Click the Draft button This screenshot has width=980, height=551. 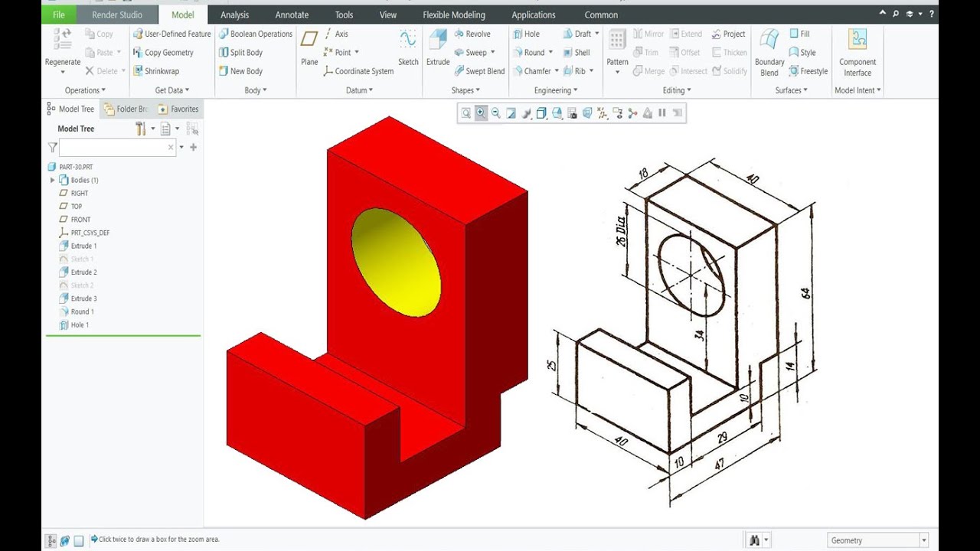577,34
